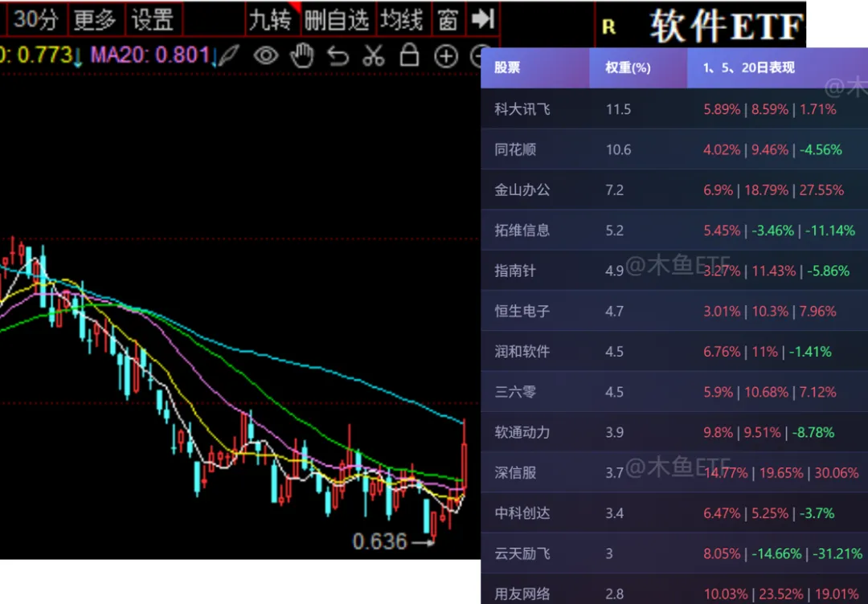868x604 pixels.
Task: Select the 软通动力 stock row
Action: (674, 432)
